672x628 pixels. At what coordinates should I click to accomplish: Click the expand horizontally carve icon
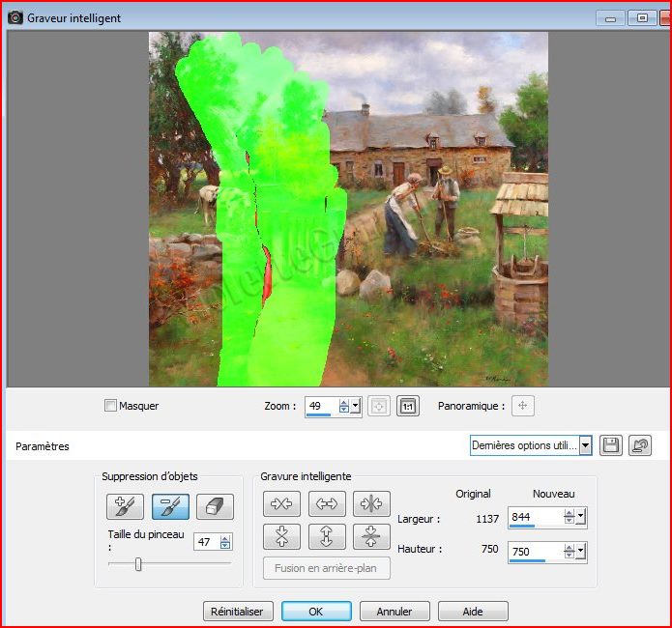(327, 503)
